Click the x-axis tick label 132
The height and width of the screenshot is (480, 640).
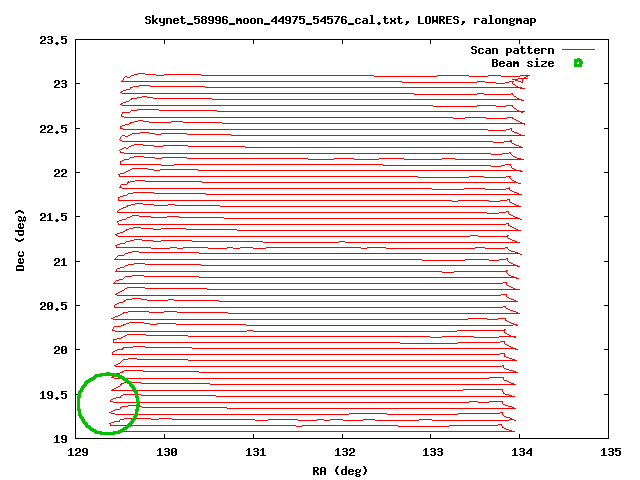[x=344, y=452]
